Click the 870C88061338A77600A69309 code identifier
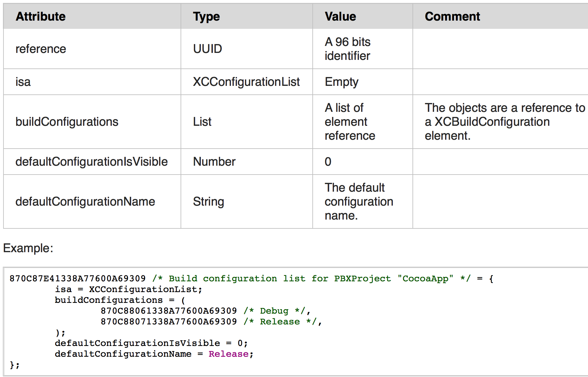Screen dimensions: 588x377 (x=169, y=311)
